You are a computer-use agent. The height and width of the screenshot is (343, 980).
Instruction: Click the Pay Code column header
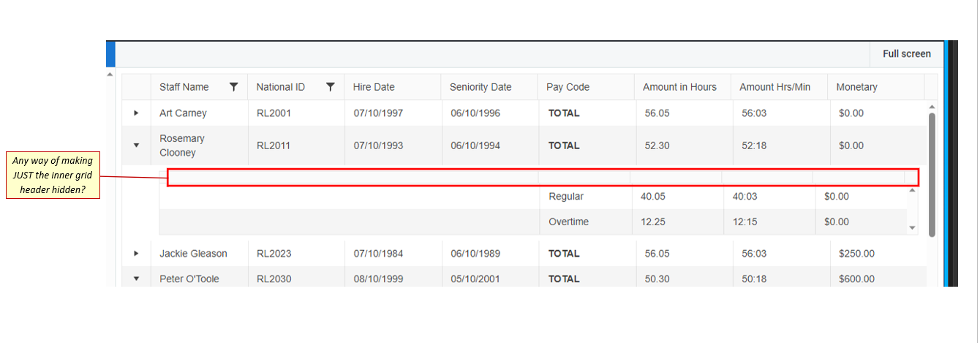[x=568, y=87]
